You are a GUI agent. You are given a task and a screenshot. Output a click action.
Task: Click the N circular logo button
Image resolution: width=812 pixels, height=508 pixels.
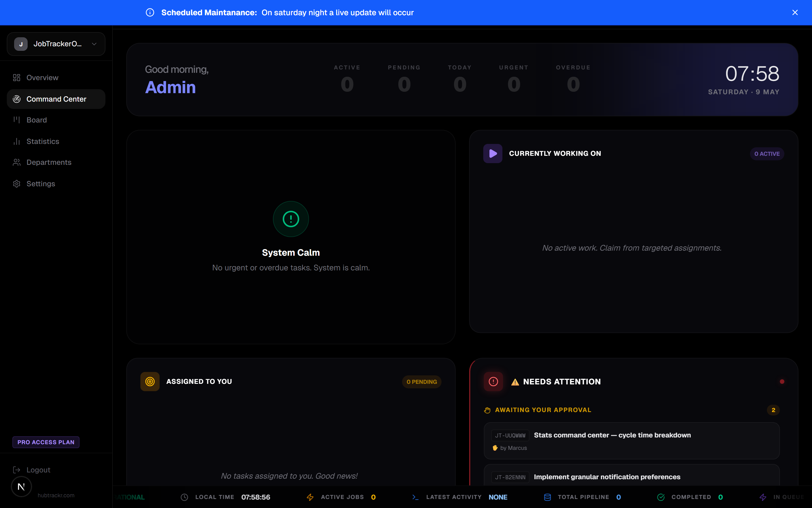(21, 487)
